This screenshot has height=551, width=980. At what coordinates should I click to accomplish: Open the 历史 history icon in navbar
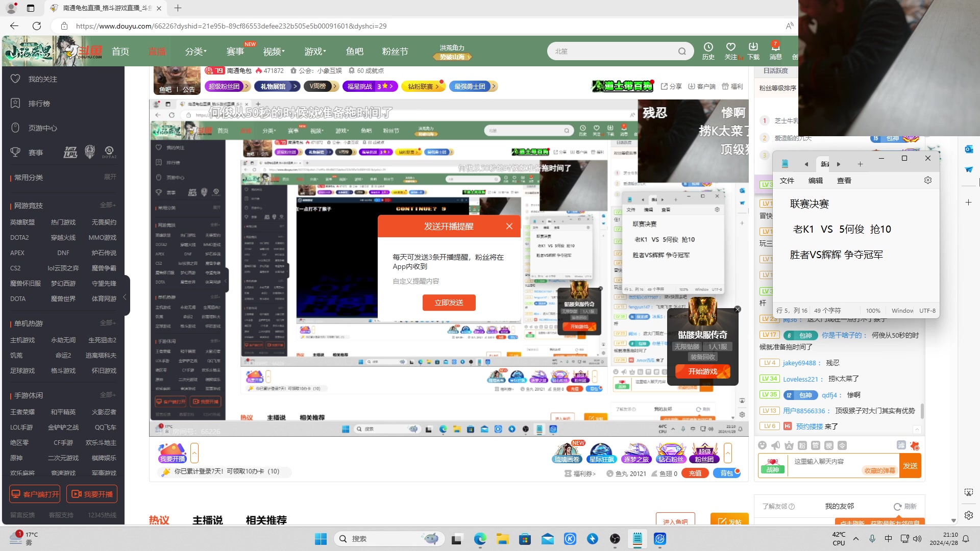(708, 51)
